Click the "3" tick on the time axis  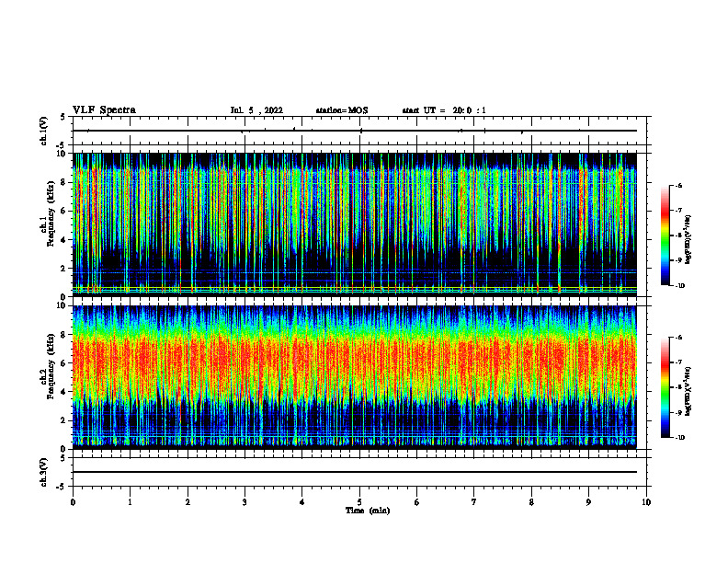(x=245, y=502)
